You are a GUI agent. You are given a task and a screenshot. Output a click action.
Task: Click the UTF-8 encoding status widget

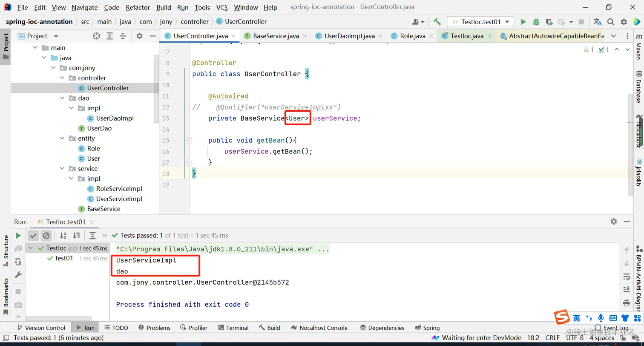575,338
